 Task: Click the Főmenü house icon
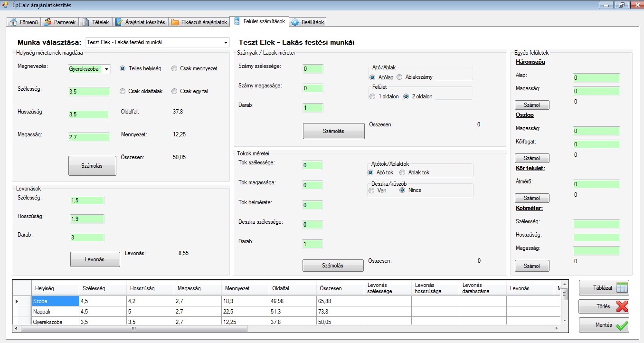tap(13, 22)
